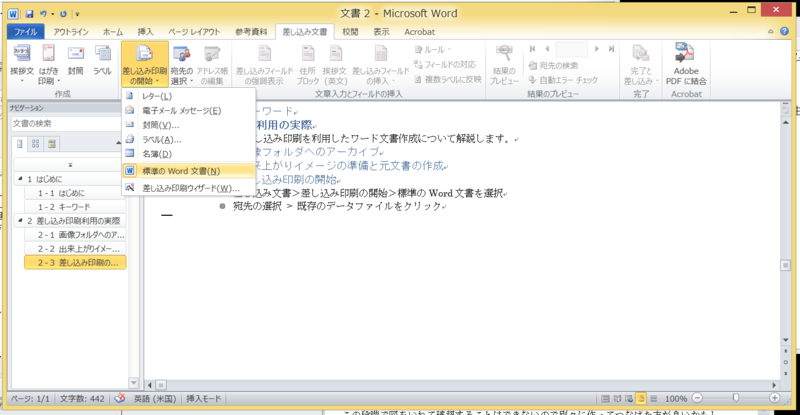Select 標準の Word 文書(N) menu item
The height and width of the screenshot is (415, 800).
189,171
